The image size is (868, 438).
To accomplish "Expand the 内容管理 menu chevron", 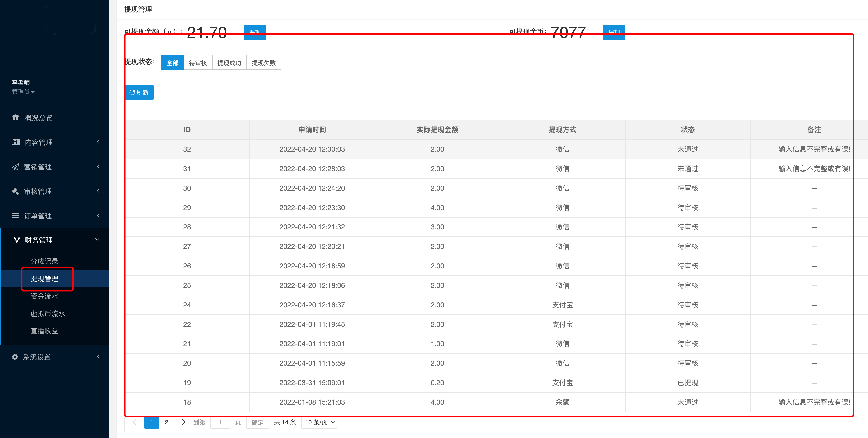I will coord(98,142).
